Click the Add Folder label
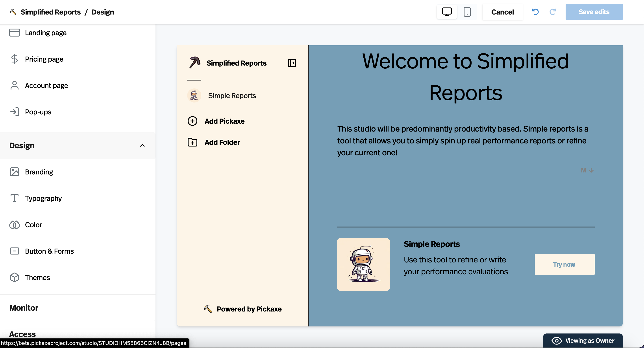Screen dimensions: 644x348 click(x=222, y=142)
